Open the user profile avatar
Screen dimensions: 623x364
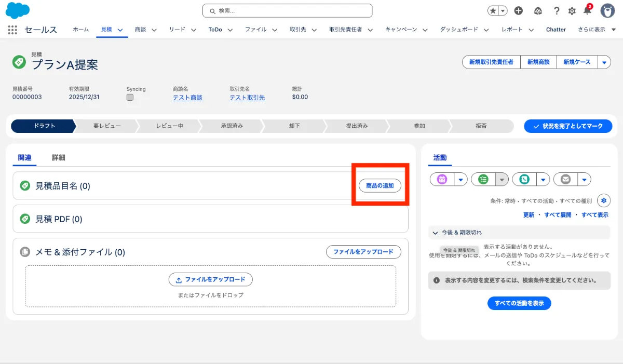coord(607,10)
